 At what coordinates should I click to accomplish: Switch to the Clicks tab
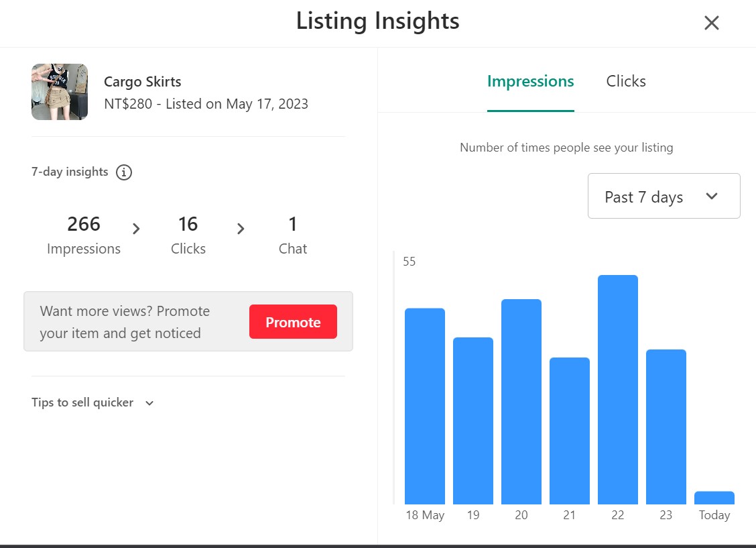coord(626,81)
